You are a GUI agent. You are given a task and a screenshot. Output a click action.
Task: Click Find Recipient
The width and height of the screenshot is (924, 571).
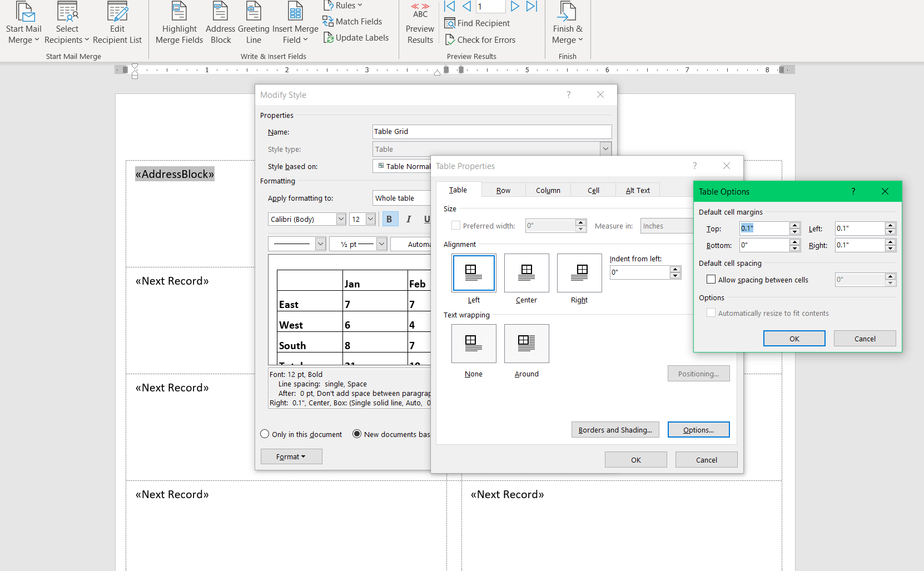(477, 23)
